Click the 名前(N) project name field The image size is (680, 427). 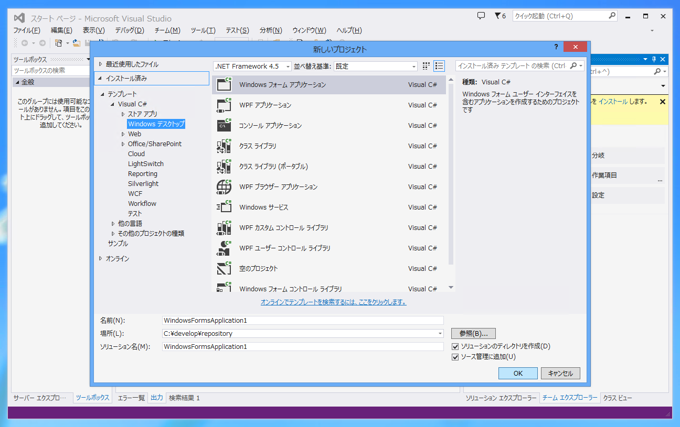(302, 320)
